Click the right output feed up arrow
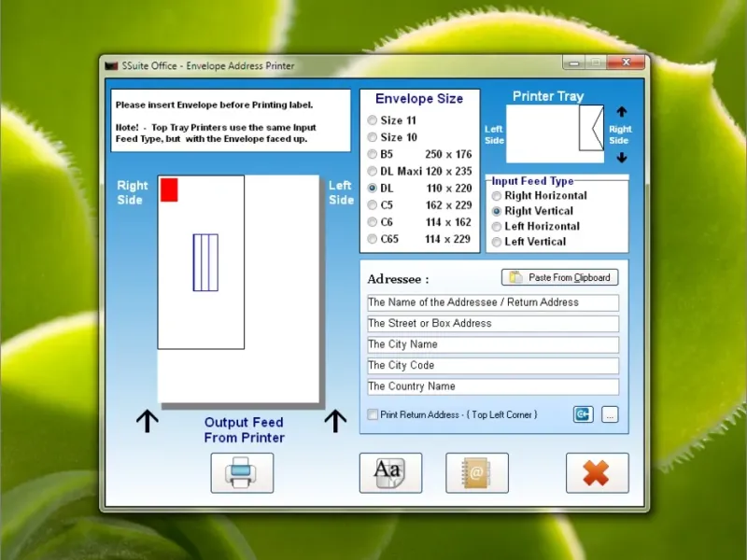Image resolution: width=747 pixels, height=560 pixels. tap(335, 421)
